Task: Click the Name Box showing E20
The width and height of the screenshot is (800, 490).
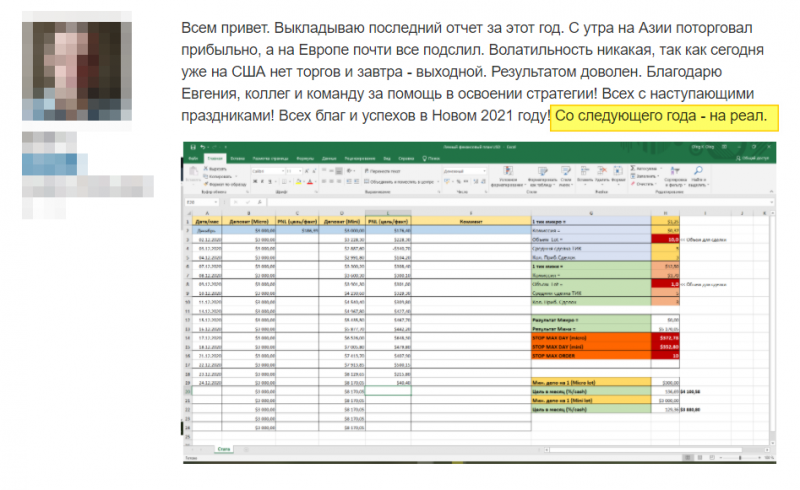Action: pos(202,202)
